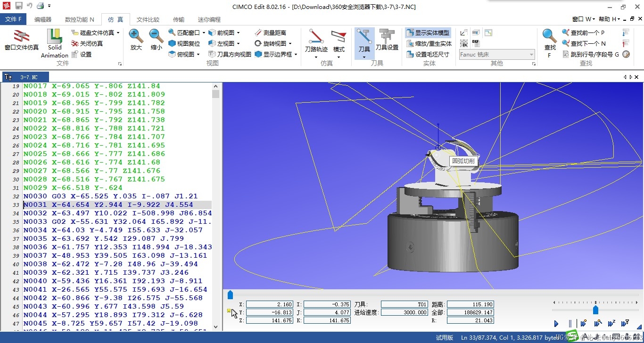Click the print icon in title bar
The width and height of the screenshot is (644, 343).
(x=40, y=6)
